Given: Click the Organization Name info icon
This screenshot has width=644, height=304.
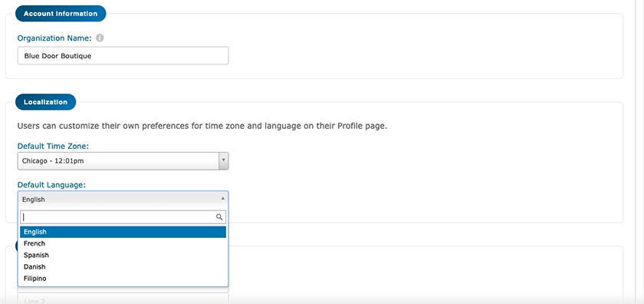Looking at the screenshot, I should coord(100,38).
